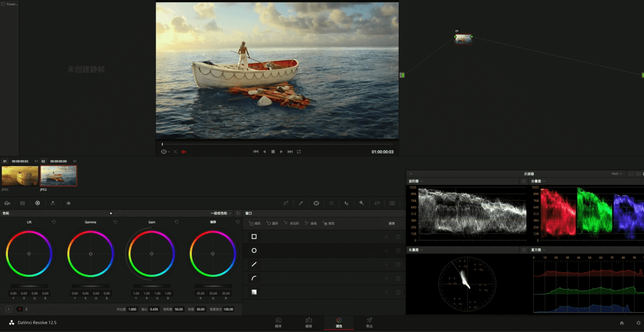Close the scopes panel

click(411, 174)
